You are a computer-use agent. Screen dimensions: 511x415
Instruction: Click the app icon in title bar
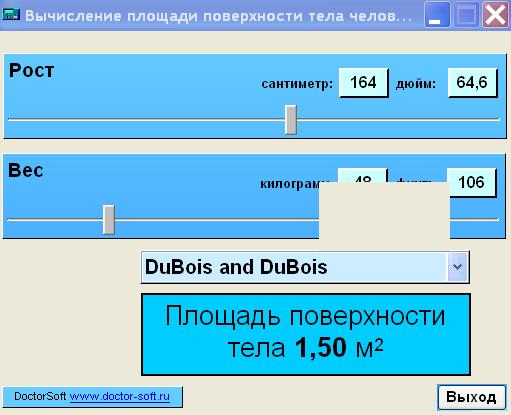[11, 15]
